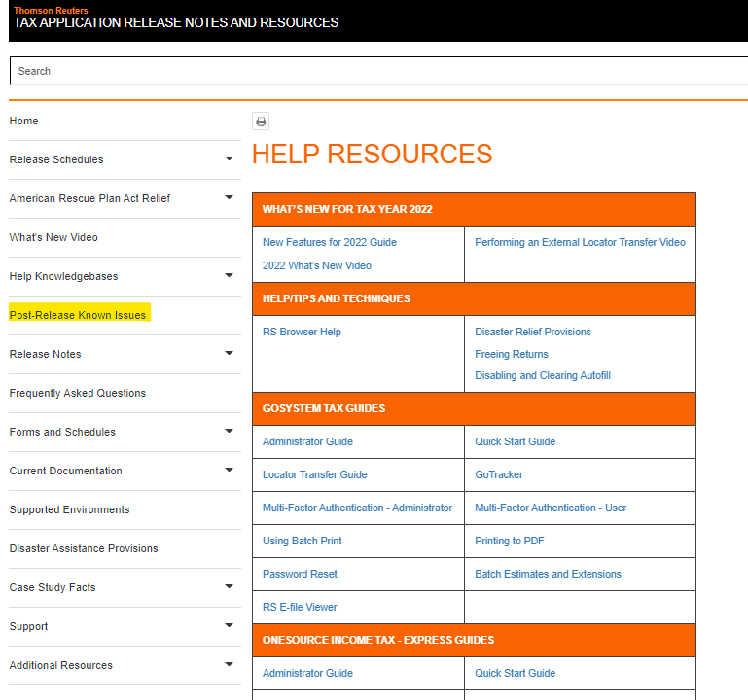Click GoSystem Tax Guides section header

[x=324, y=408]
